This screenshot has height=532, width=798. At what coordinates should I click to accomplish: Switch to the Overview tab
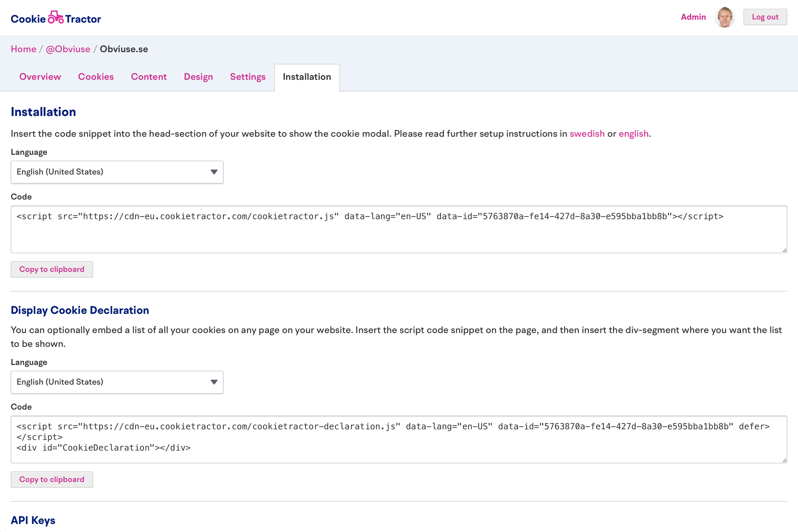pos(40,77)
